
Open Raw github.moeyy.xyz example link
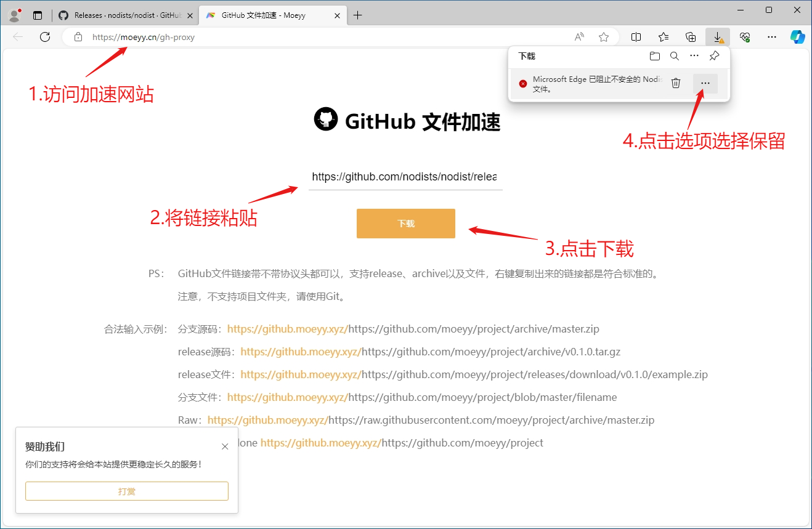[268, 420]
